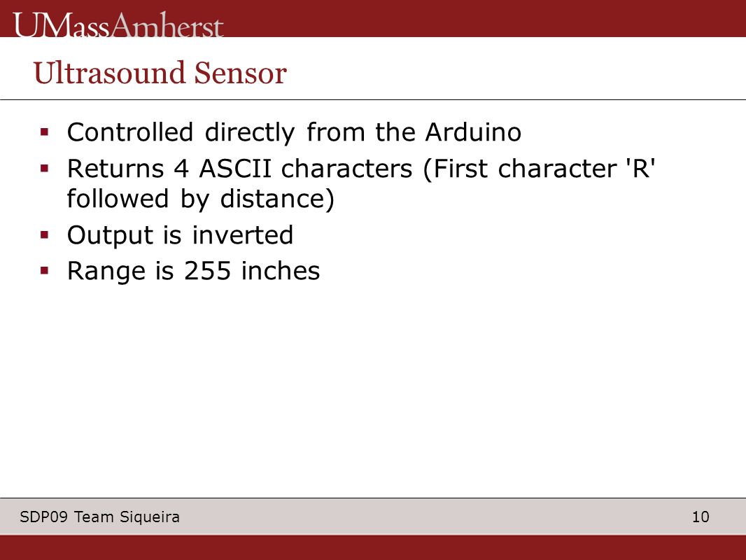Click the word 'Sensor' in the title
The height and width of the screenshot is (560, 746).
pyautogui.click(x=240, y=73)
